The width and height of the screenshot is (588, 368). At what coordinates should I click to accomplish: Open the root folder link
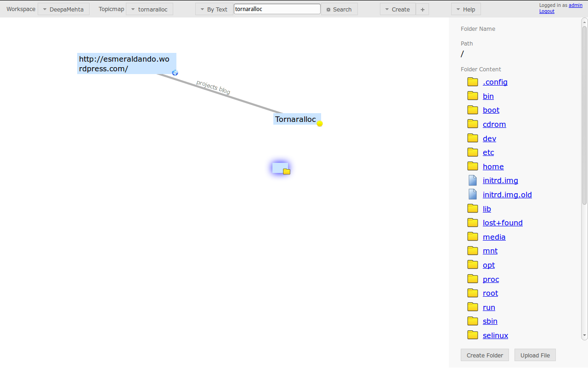pos(491,293)
